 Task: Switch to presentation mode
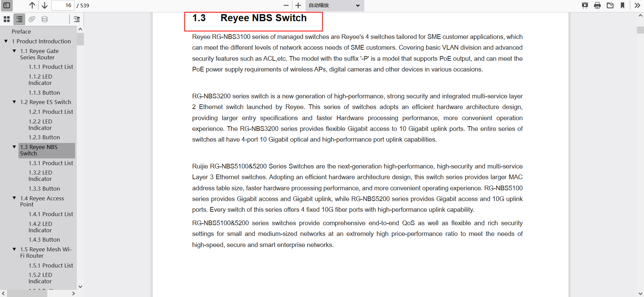(585, 5)
